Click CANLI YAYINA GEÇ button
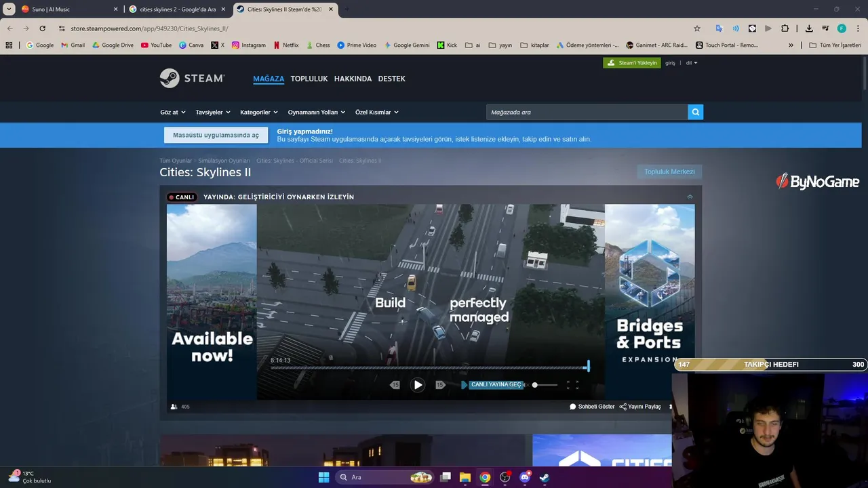Viewport: 868px width, 488px height. click(496, 385)
